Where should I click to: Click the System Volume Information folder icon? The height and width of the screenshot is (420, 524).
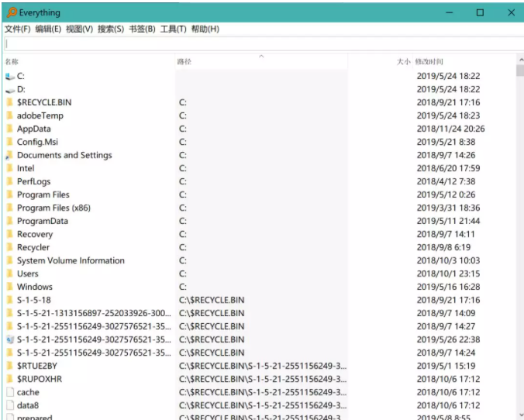pyautogui.click(x=10, y=260)
